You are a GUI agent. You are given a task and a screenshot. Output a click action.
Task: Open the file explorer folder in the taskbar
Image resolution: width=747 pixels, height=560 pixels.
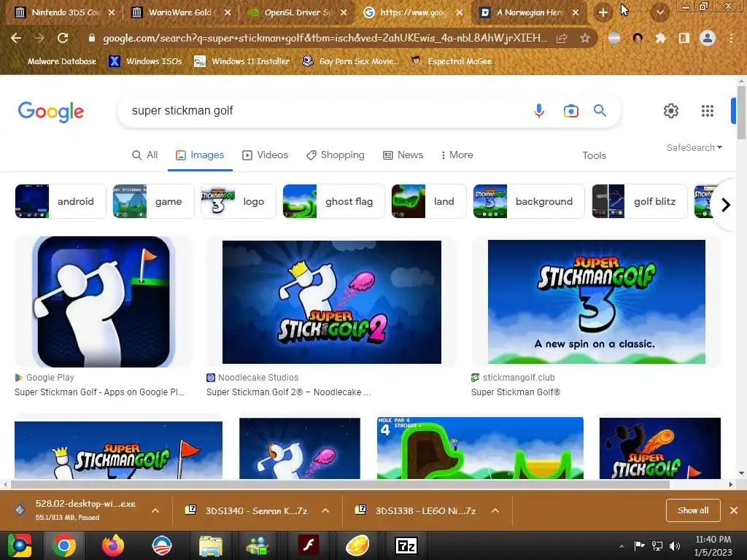(211, 545)
